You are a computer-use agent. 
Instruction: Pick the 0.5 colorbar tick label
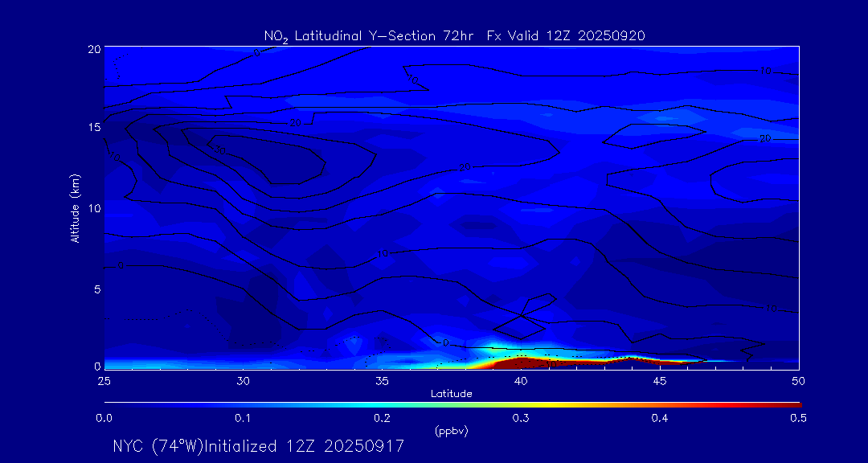pyautogui.click(x=798, y=418)
